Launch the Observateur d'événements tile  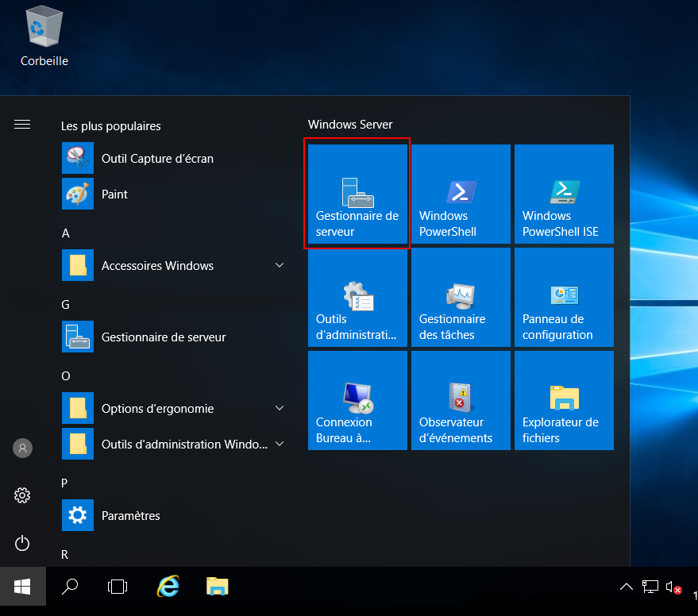click(x=461, y=400)
